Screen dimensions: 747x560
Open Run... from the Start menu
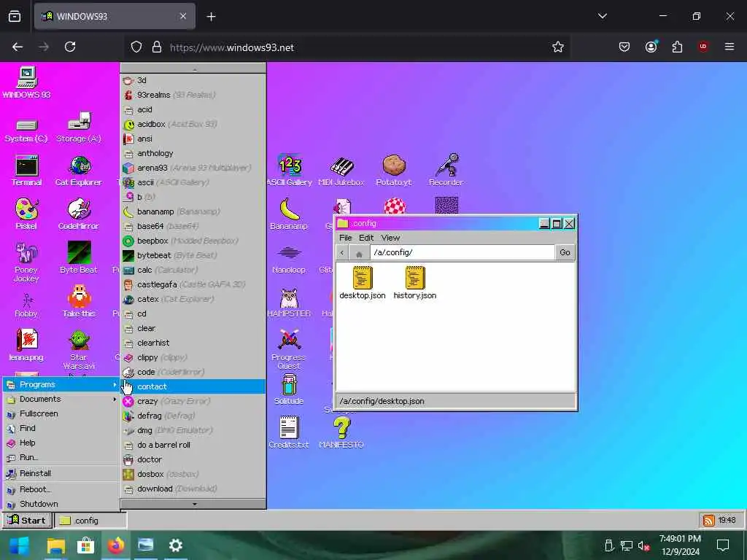coord(61,457)
